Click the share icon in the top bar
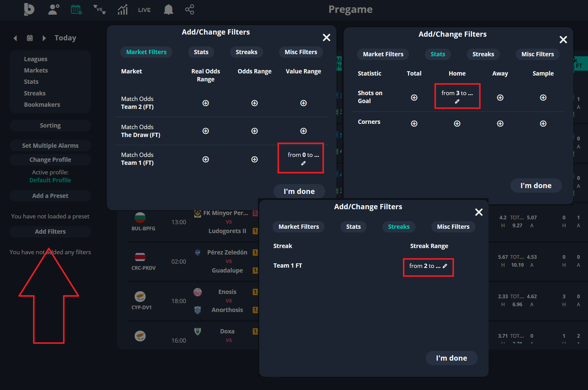 190,9
